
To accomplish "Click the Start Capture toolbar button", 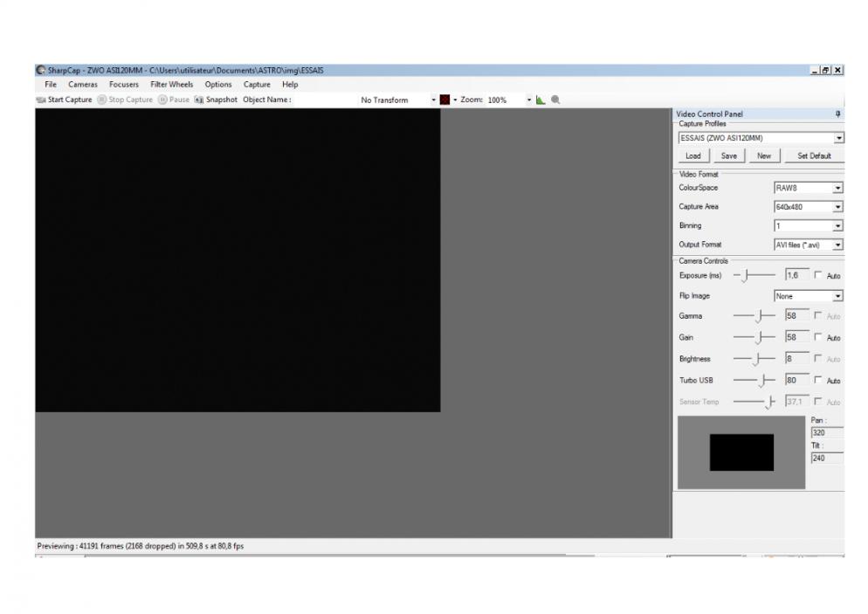I will [x=65, y=100].
